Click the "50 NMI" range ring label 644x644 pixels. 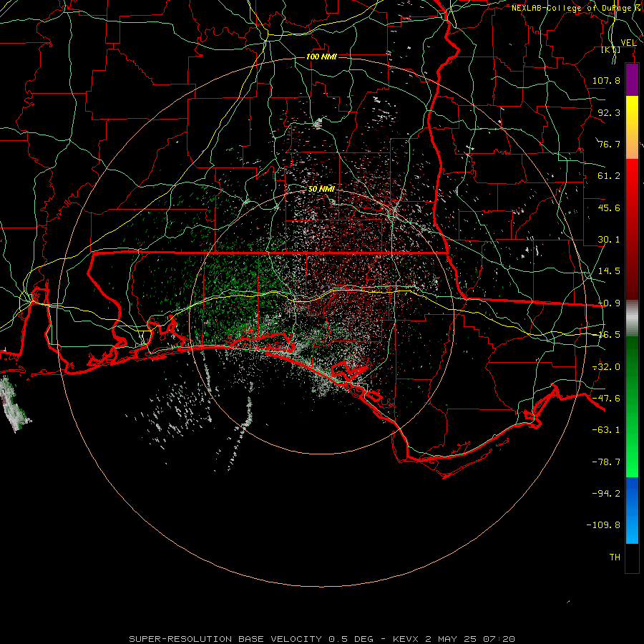coord(321,189)
